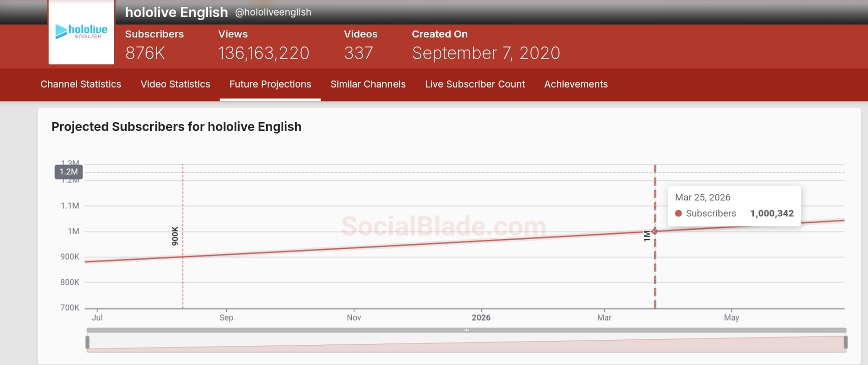Click the 1M y-axis label

point(74,231)
